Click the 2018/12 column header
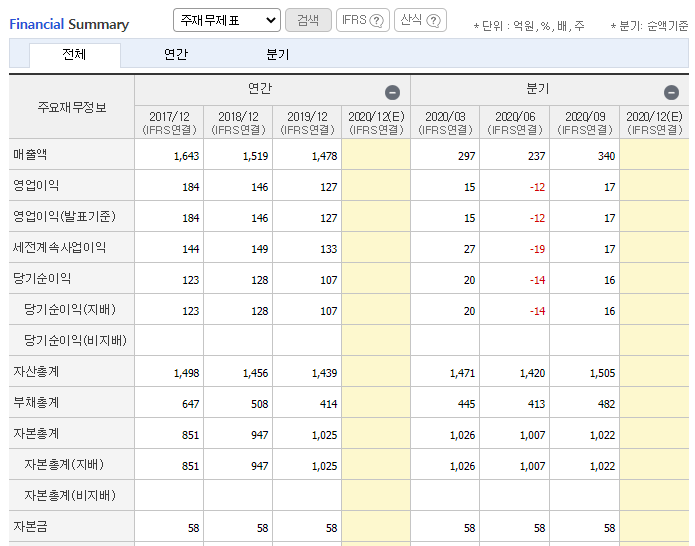 (238, 122)
